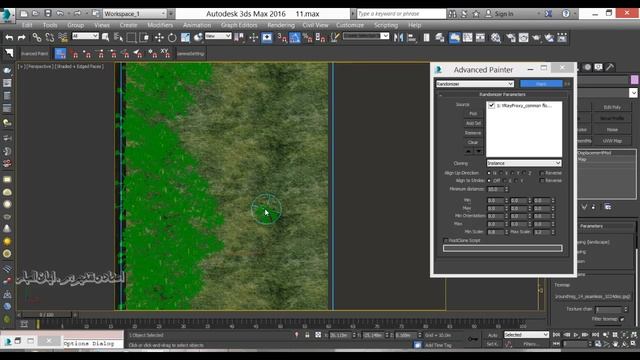
Task: Open the Schematic View icon
Action: [480, 38]
